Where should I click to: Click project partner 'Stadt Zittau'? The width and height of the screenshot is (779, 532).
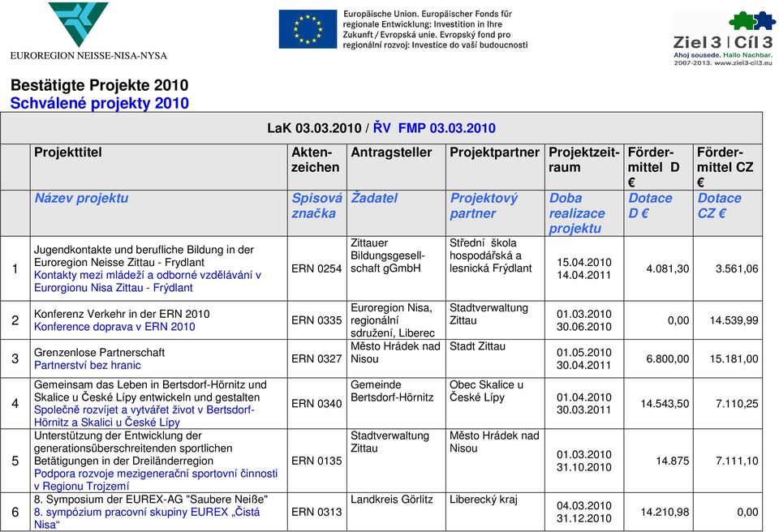[x=477, y=346]
